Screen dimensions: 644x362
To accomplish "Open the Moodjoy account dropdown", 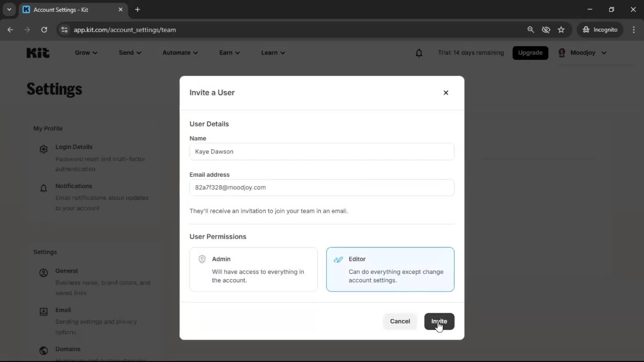I will pos(584,53).
